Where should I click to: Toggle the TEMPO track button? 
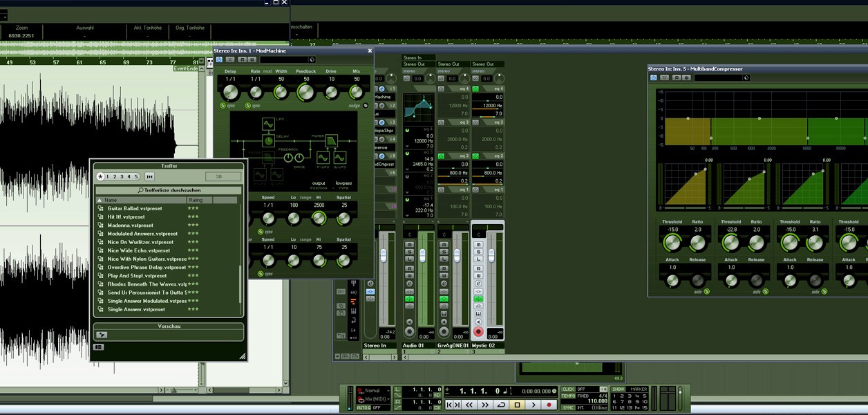[568, 396]
